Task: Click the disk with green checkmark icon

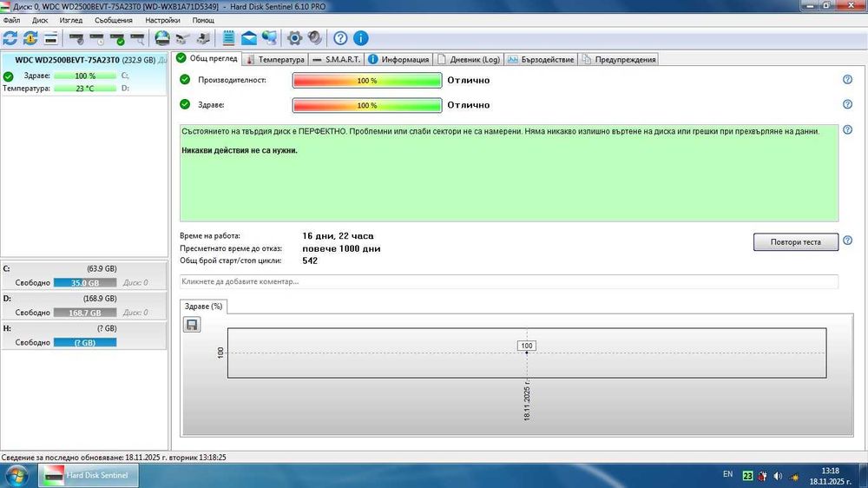Action: click(x=117, y=38)
